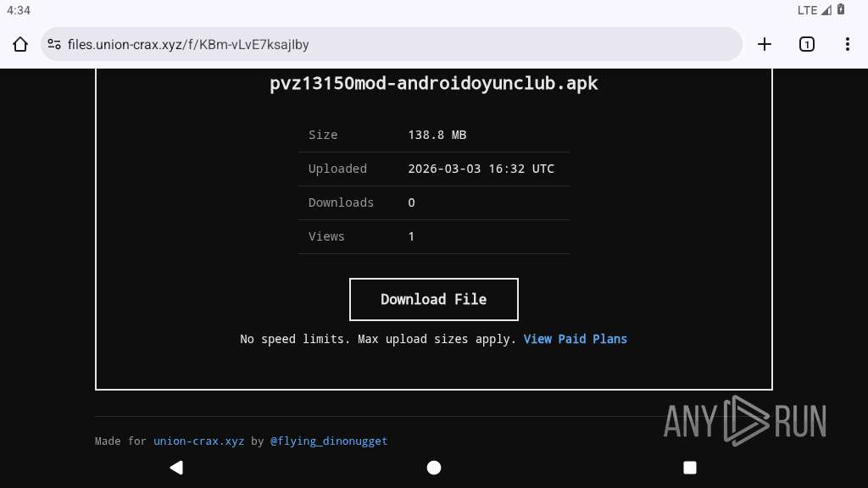Screen dimensions: 868x488
Task: Open the View Paid Plans link
Action: click(x=576, y=339)
